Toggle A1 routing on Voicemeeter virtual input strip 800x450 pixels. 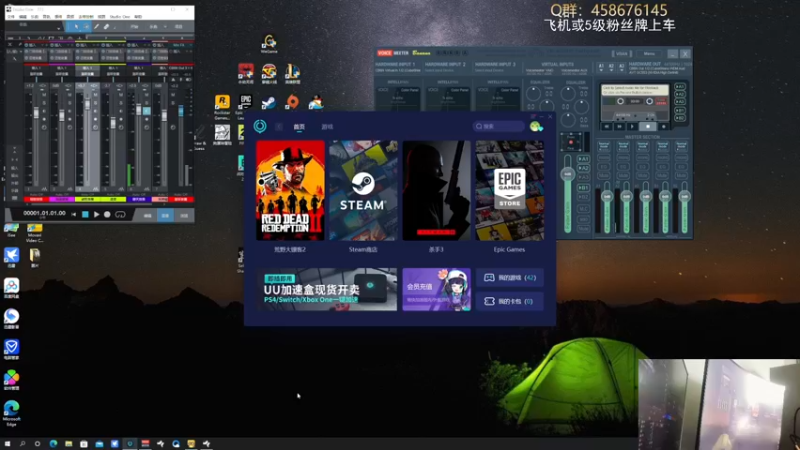point(583,159)
